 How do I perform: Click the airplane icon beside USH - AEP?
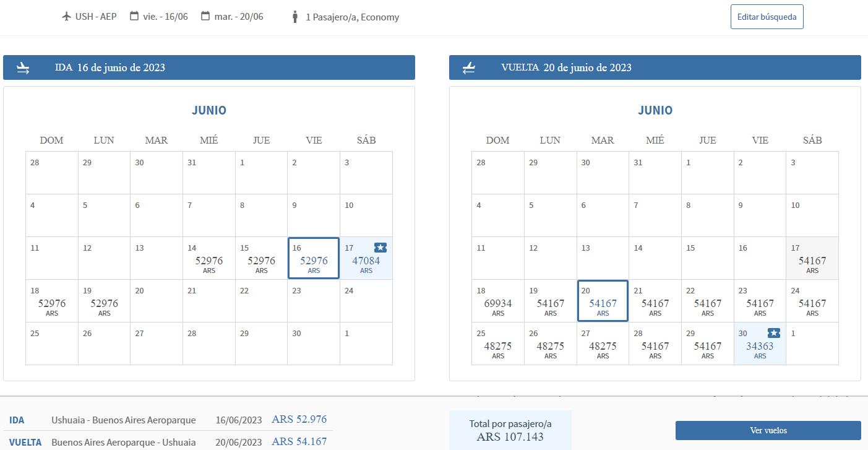click(x=67, y=17)
